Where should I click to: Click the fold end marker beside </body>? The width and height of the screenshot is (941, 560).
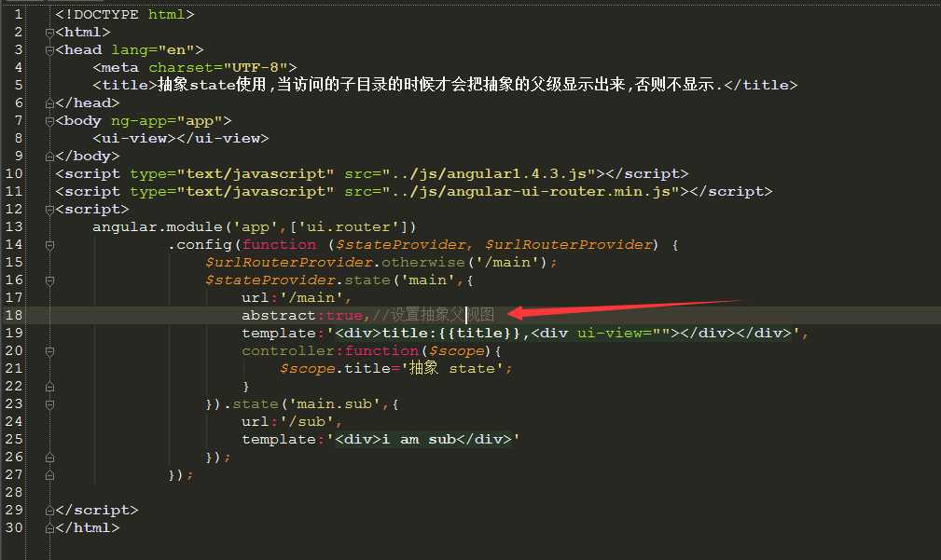point(49,157)
